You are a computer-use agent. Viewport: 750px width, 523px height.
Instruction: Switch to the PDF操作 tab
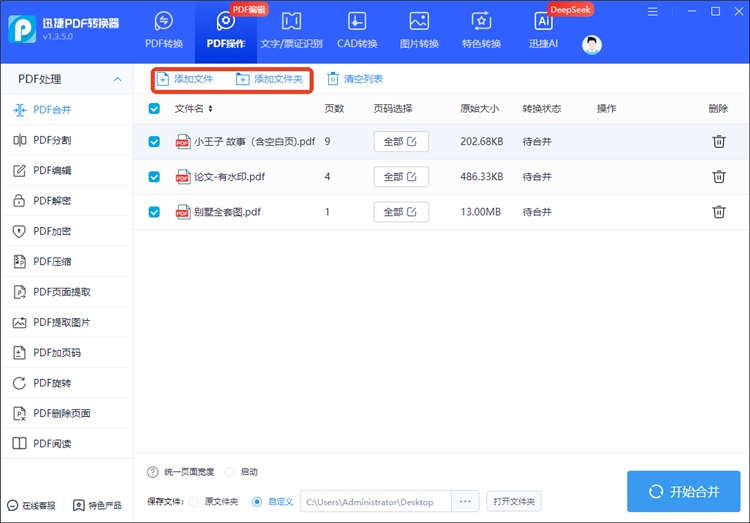click(226, 31)
